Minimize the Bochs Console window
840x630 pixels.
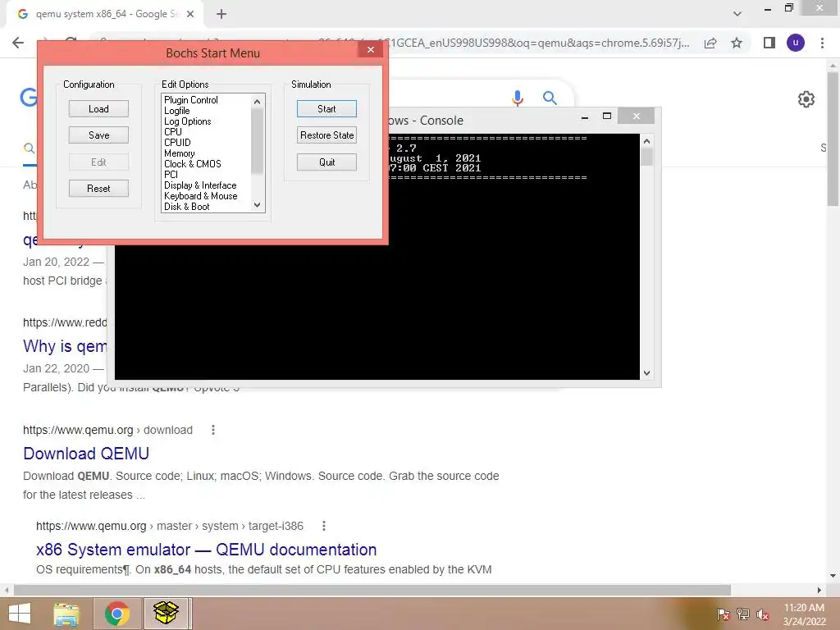pyautogui.click(x=584, y=116)
